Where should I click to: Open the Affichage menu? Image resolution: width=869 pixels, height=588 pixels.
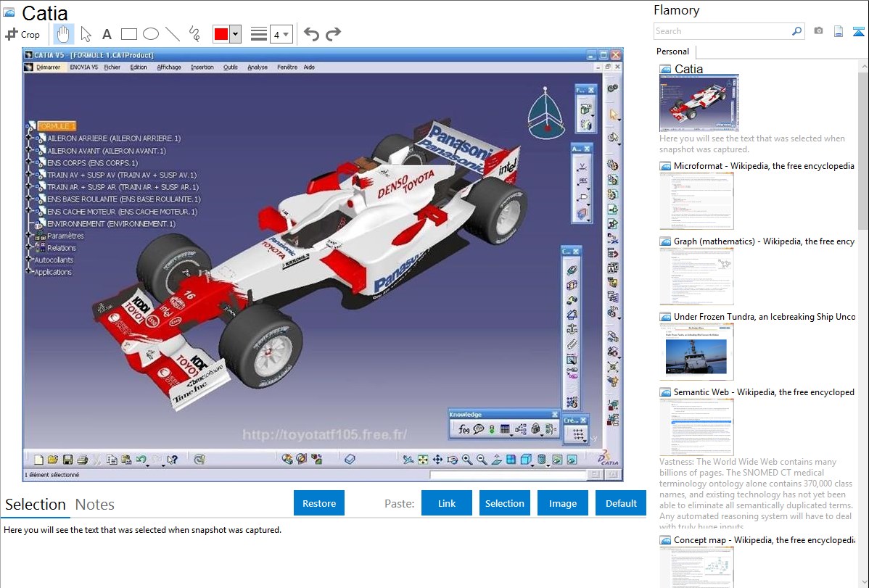click(169, 67)
